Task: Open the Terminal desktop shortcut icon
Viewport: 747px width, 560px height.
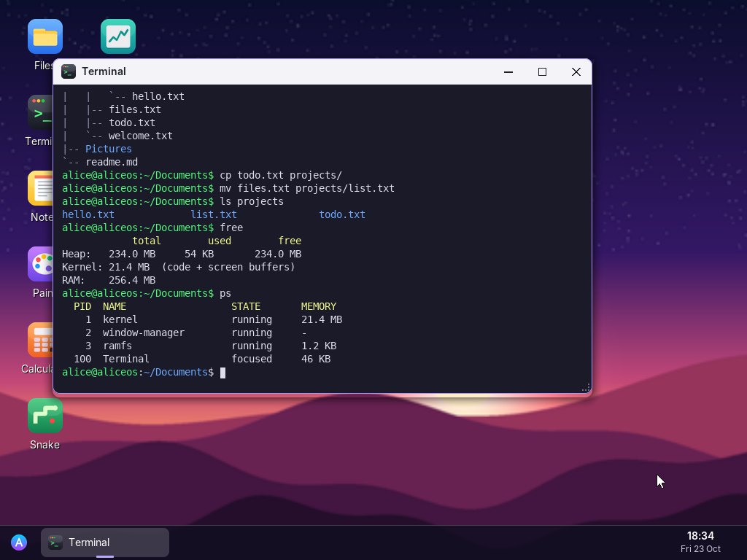Action: point(41,113)
